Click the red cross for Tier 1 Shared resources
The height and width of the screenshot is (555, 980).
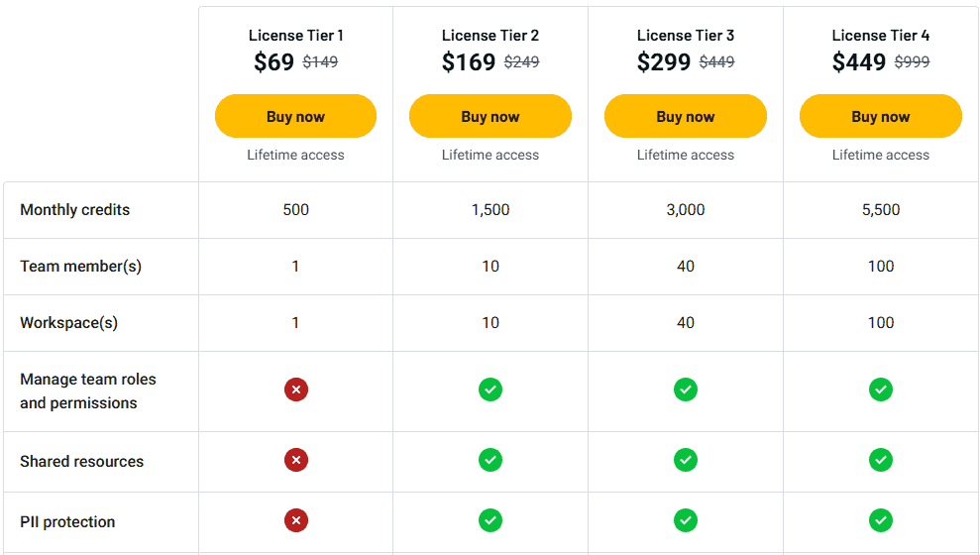[x=295, y=460]
